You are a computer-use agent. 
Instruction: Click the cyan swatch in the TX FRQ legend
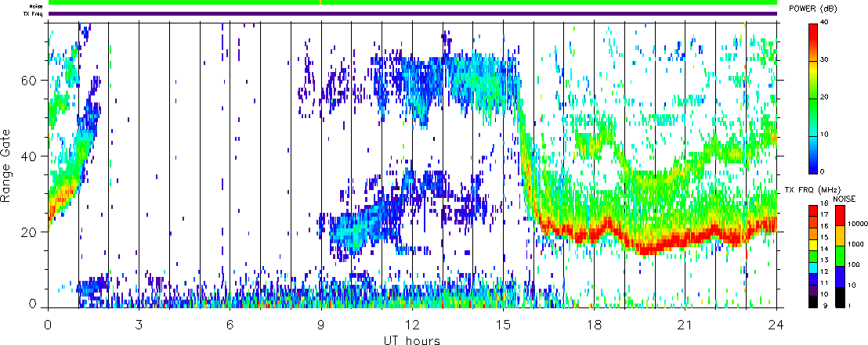tap(813, 268)
